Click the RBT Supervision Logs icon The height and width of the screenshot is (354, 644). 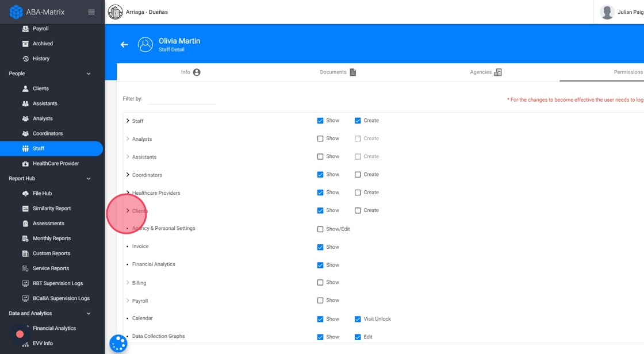tap(25, 283)
